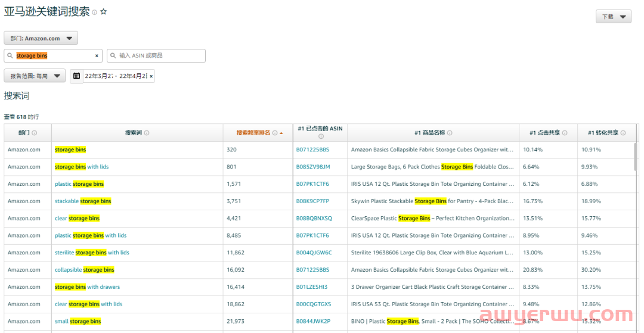The image size is (644, 333).
Task: Open the 'storage bins' search term link
Action: [70, 150]
